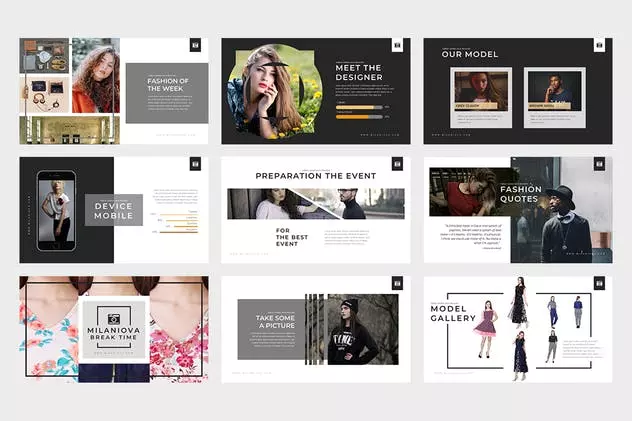The image size is (632, 421).
Task: Click the upper yellow progress bar on designer slide
Action: (359, 107)
